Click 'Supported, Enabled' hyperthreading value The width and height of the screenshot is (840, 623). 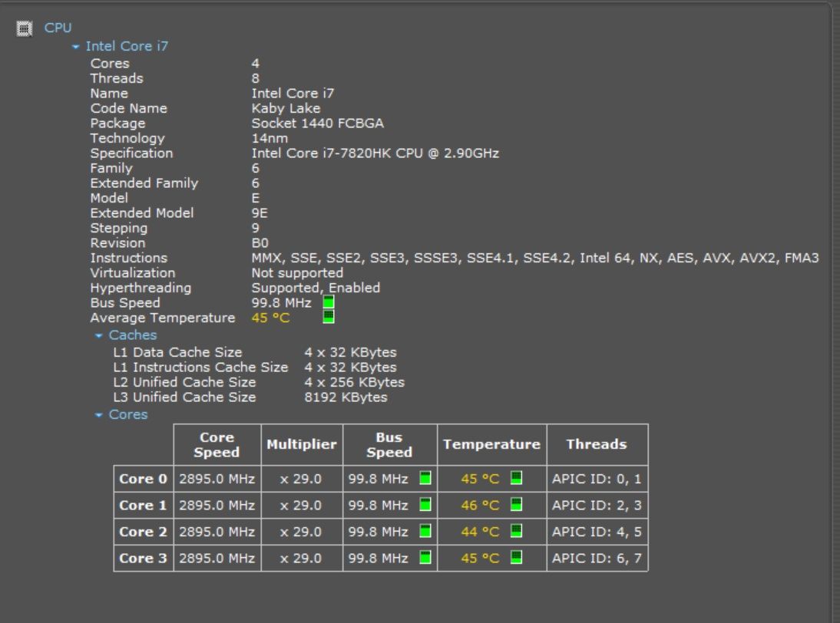click(316, 288)
